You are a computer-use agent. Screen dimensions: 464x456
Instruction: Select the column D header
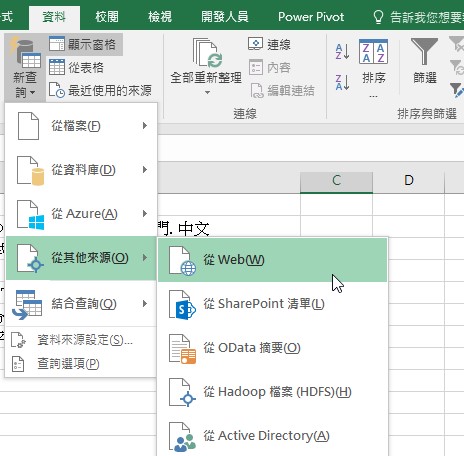pyautogui.click(x=409, y=181)
